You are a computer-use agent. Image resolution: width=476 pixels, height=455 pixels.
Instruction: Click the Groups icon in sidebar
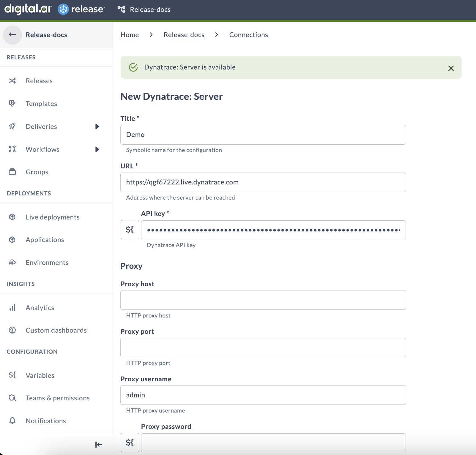pyautogui.click(x=12, y=172)
